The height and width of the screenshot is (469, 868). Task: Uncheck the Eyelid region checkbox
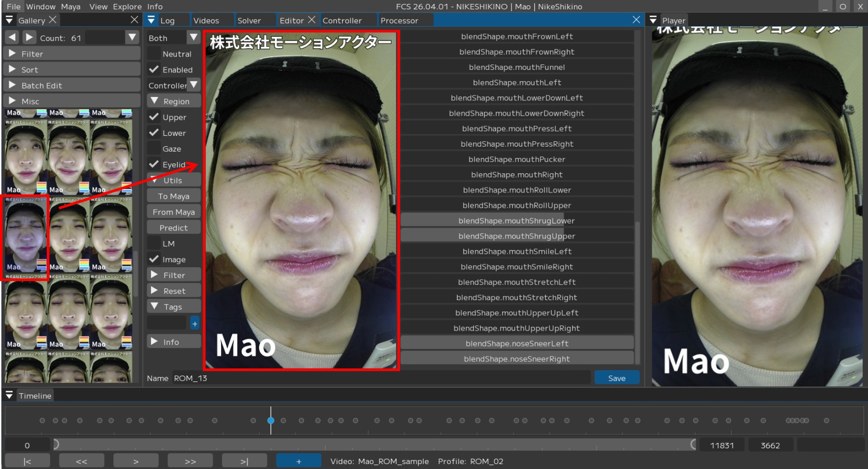click(154, 164)
